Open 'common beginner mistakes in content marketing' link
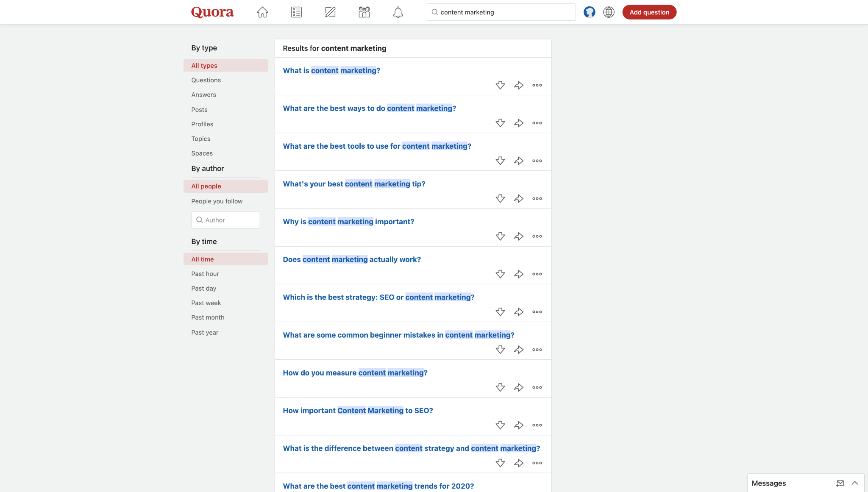The image size is (868, 492). (x=398, y=335)
